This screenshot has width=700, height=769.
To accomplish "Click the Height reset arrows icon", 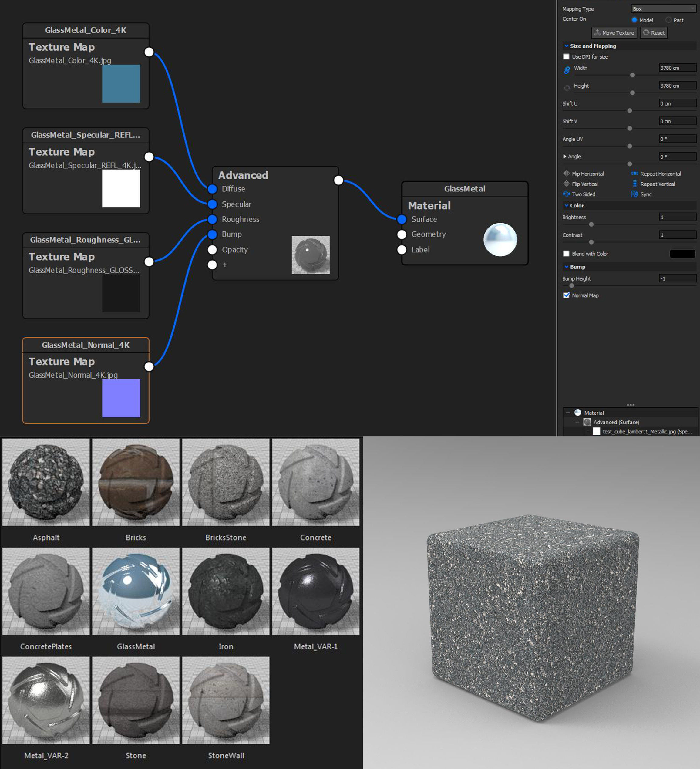I will coord(567,88).
